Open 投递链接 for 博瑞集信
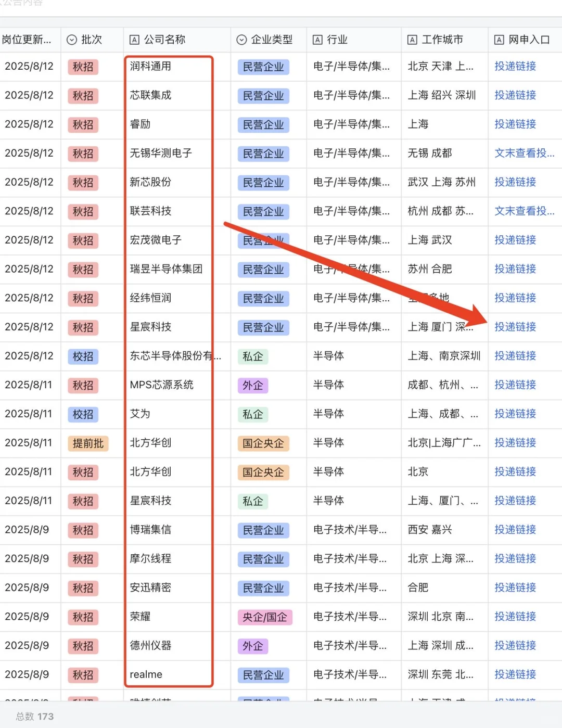 515,530
